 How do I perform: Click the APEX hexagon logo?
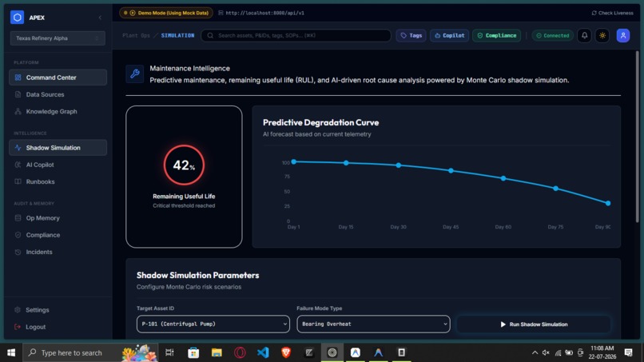click(18, 18)
